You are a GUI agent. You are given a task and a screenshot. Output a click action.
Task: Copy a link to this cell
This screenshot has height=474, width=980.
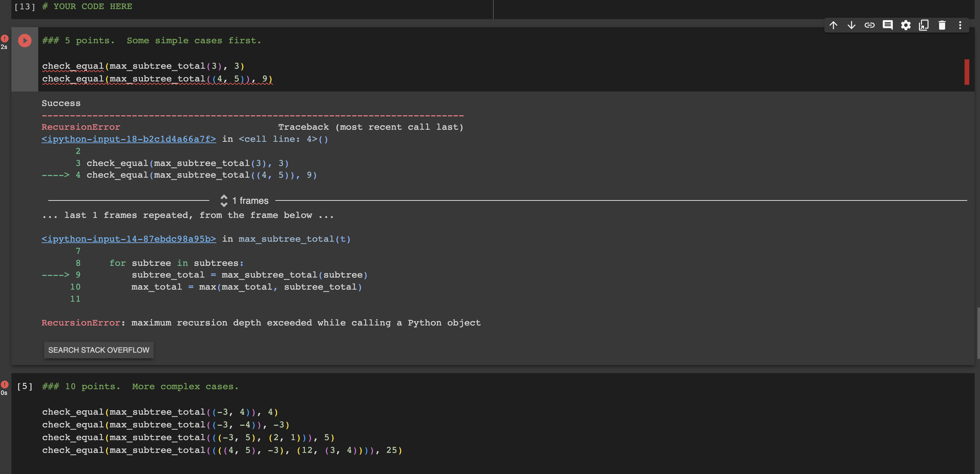[870, 25]
